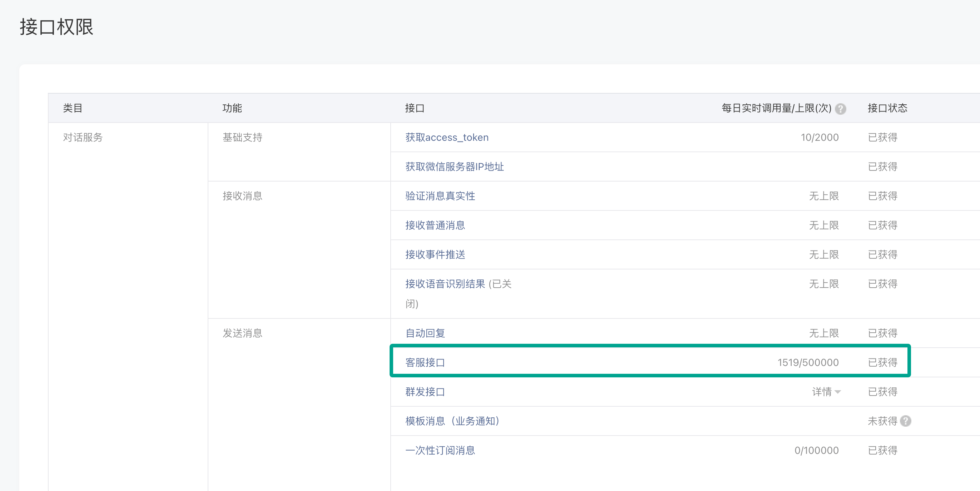This screenshot has width=980, height=491.
Task: Open 模板消息（业务通知）link
Action: pos(452,421)
